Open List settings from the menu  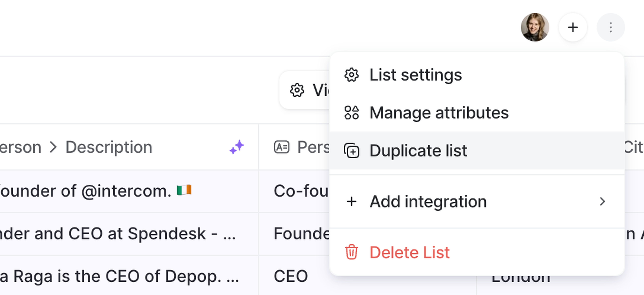click(416, 75)
